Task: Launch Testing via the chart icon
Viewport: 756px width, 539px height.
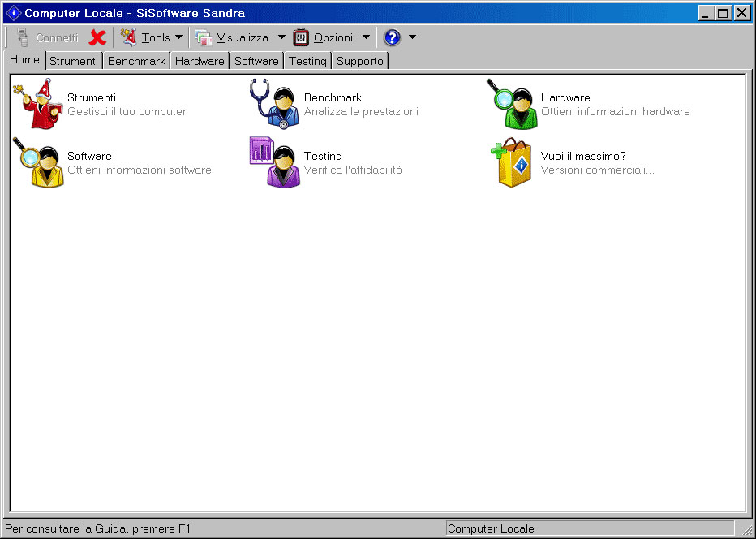Action: click(x=273, y=162)
